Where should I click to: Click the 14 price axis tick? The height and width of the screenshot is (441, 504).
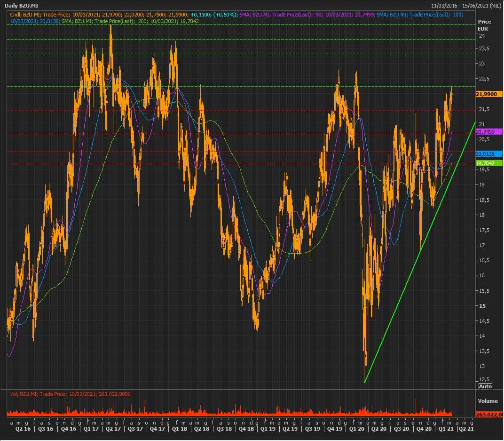482,336
